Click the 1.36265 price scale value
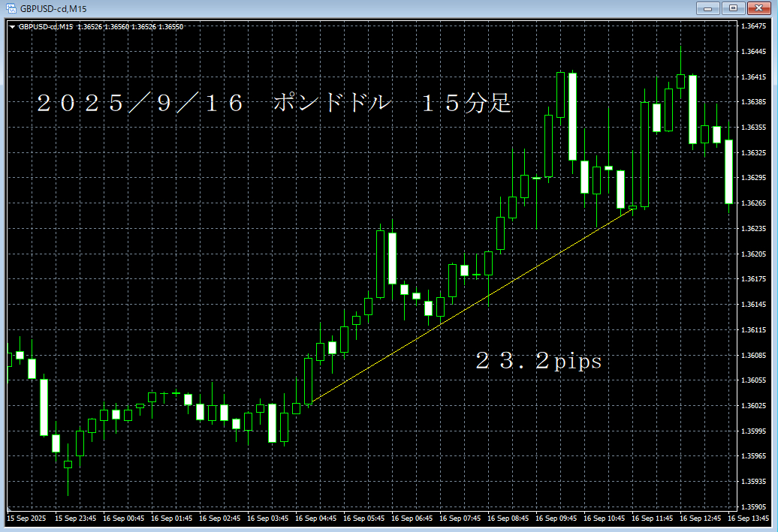The image size is (778, 532). click(x=753, y=203)
